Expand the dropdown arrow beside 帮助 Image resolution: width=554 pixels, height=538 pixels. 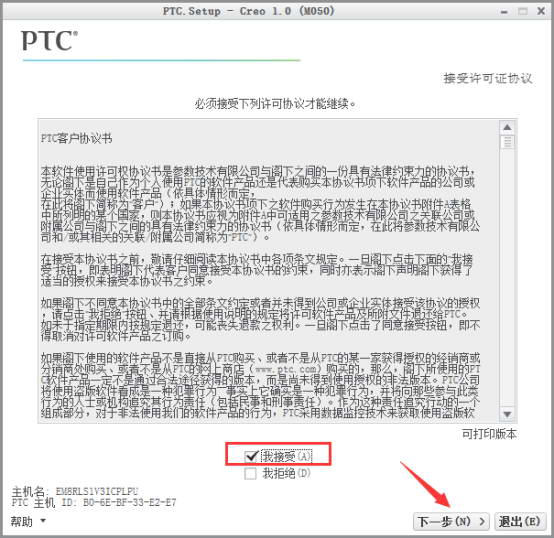(x=43, y=520)
